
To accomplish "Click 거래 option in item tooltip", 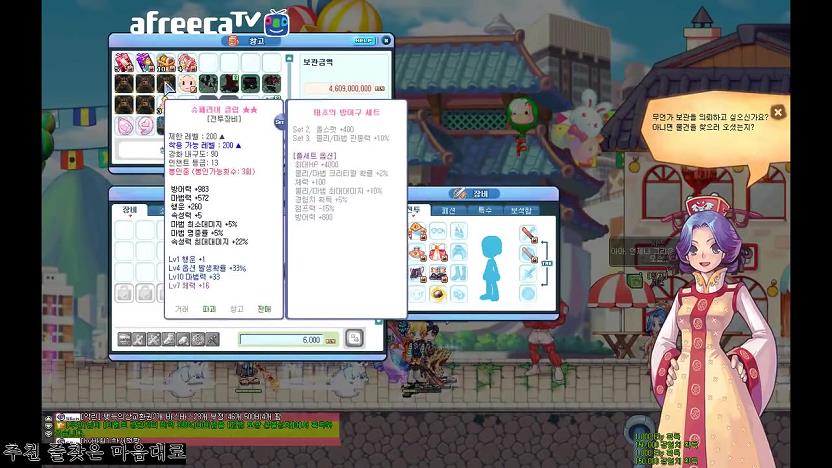I will pyautogui.click(x=181, y=309).
